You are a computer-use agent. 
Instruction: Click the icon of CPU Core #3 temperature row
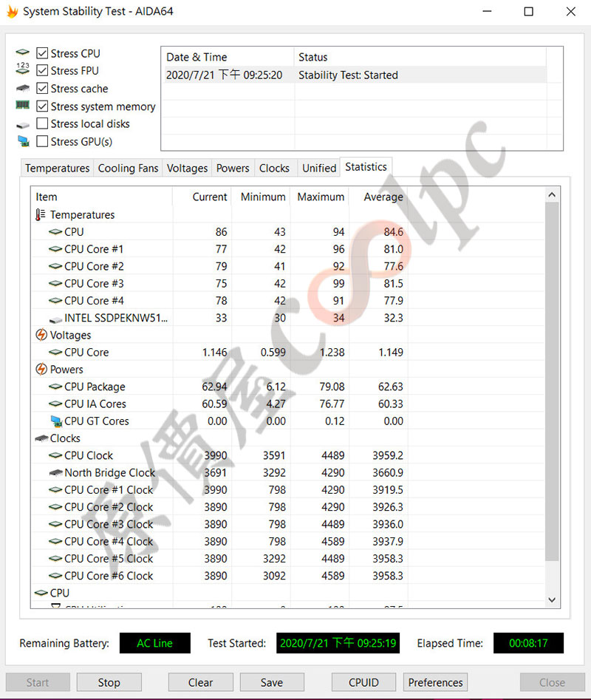[x=55, y=283]
